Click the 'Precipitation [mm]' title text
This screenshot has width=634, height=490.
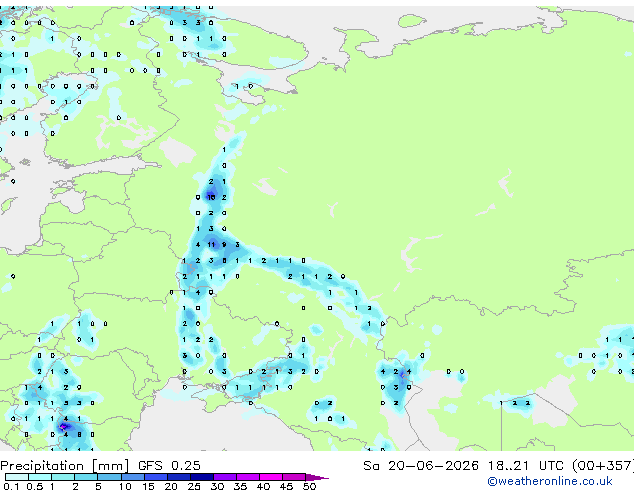tap(65, 466)
